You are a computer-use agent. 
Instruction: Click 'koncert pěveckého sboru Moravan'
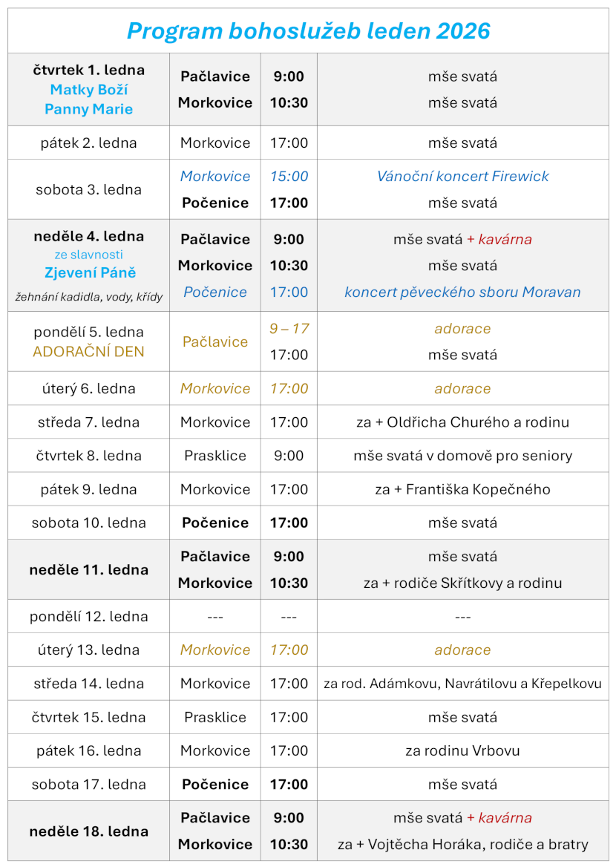point(462,292)
